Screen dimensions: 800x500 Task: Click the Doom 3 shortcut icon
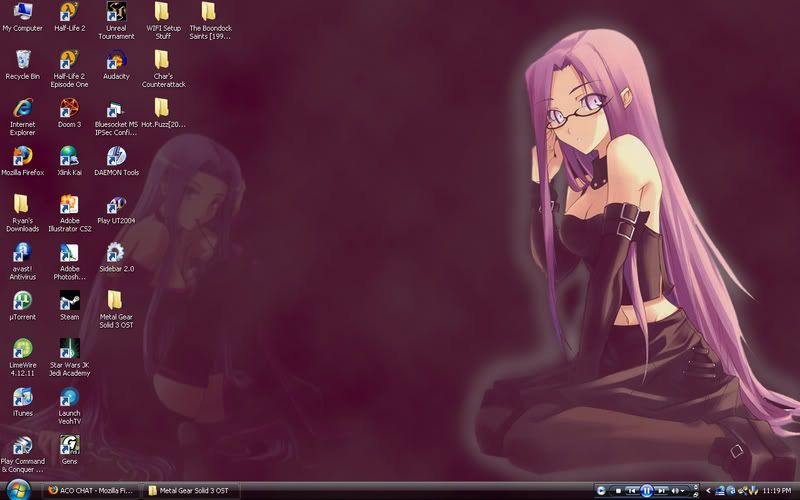(69, 107)
